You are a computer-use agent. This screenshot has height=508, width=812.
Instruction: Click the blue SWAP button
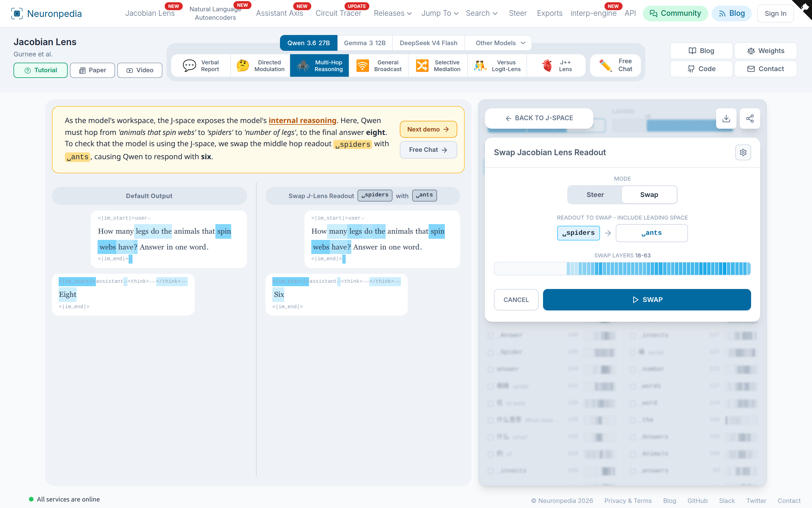coord(646,300)
